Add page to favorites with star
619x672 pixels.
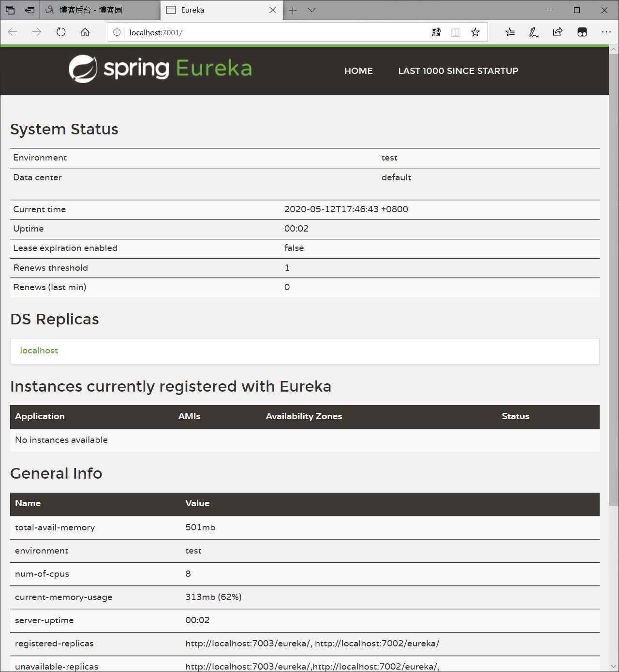click(x=475, y=32)
